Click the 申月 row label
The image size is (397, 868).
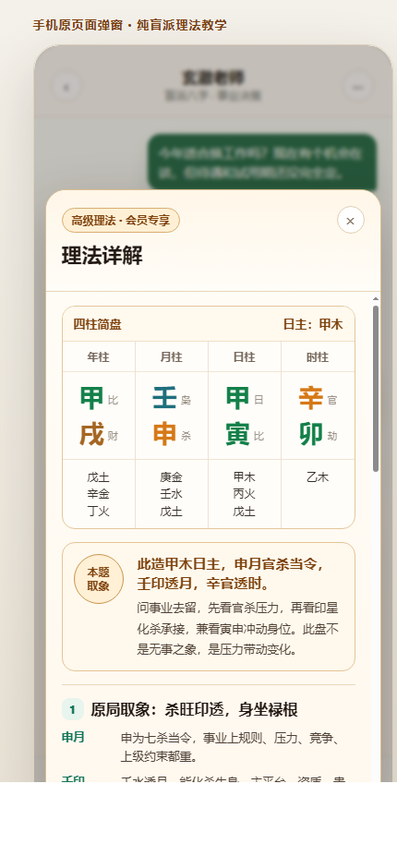[x=73, y=738]
